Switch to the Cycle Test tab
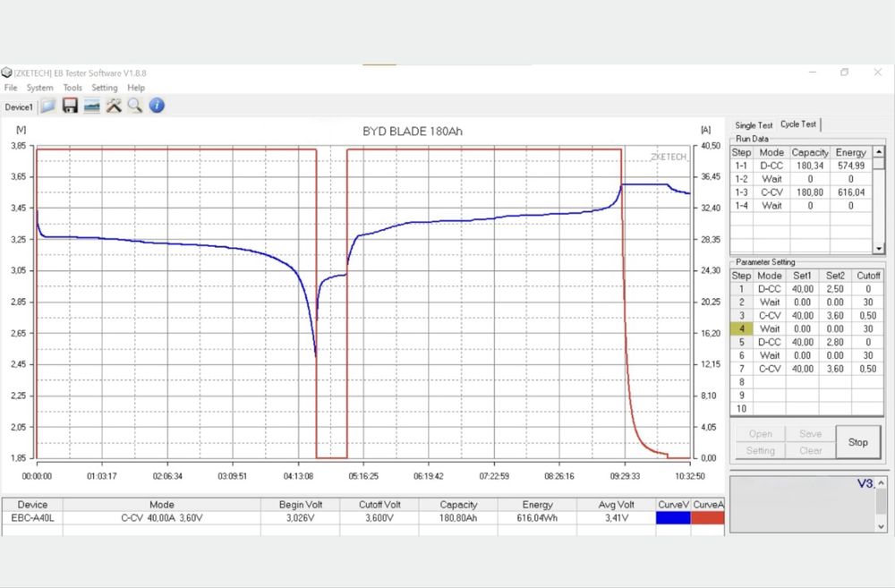Viewport: 895px width, 588px height. pos(798,124)
